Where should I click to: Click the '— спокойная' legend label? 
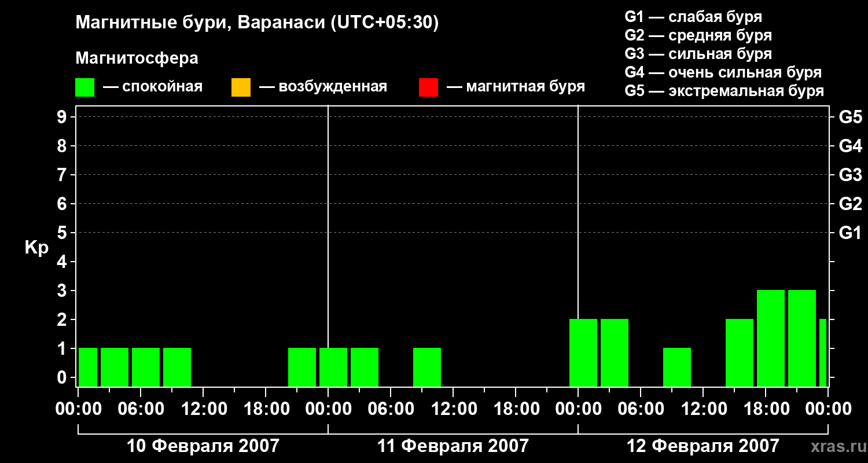click(x=153, y=87)
